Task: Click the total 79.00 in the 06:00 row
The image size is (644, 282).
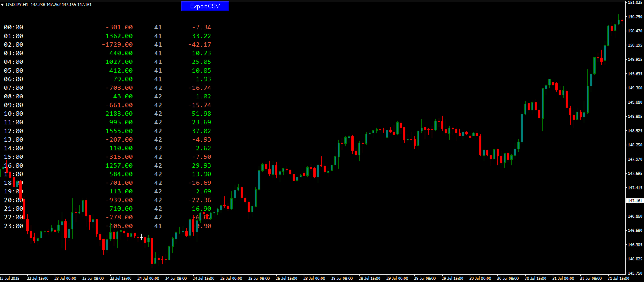Action: pyautogui.click(x=123, y=79)
